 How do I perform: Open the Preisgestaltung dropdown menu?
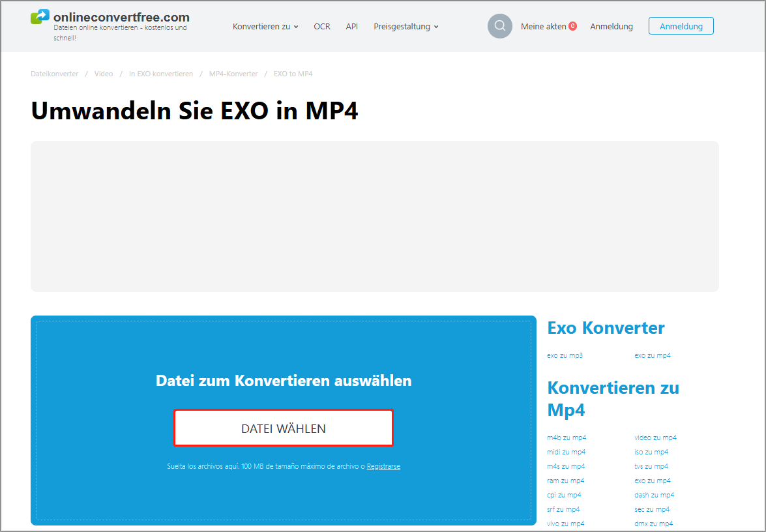[402, 27]
